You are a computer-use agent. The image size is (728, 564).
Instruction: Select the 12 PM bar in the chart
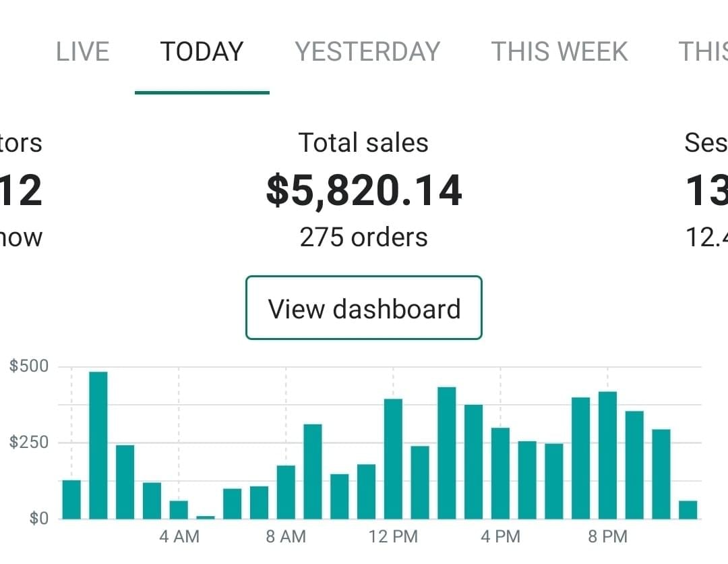pos(393,459)
